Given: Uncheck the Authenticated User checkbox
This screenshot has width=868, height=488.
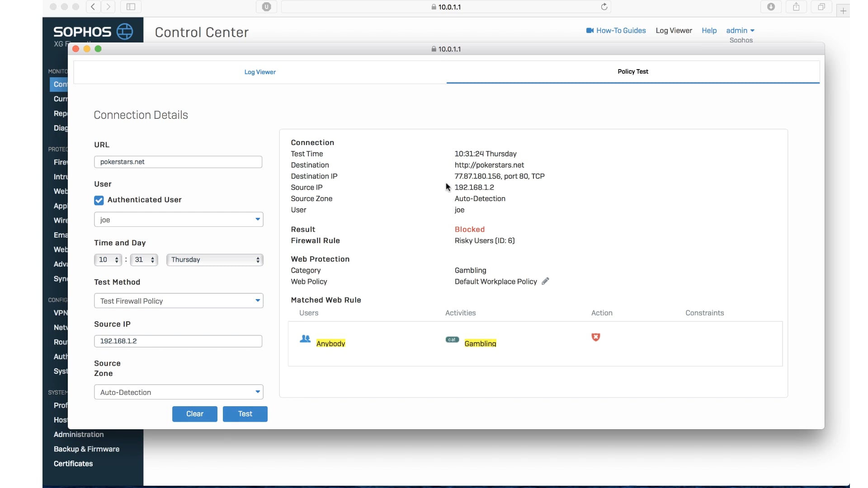Looking at the screenshot, I should tap(99, 200).
